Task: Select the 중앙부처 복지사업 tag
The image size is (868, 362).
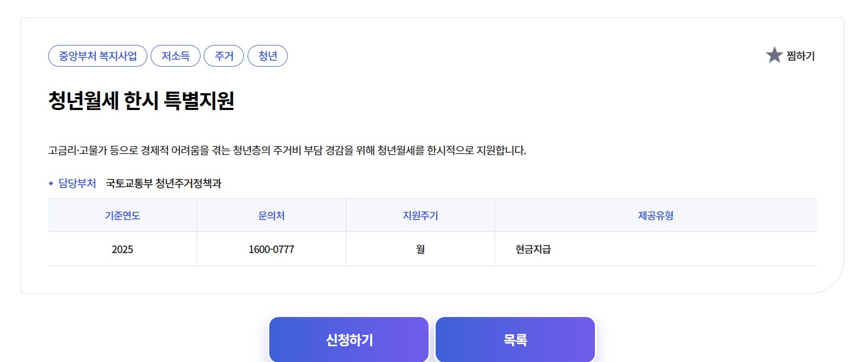Action: tap(98, 56)
